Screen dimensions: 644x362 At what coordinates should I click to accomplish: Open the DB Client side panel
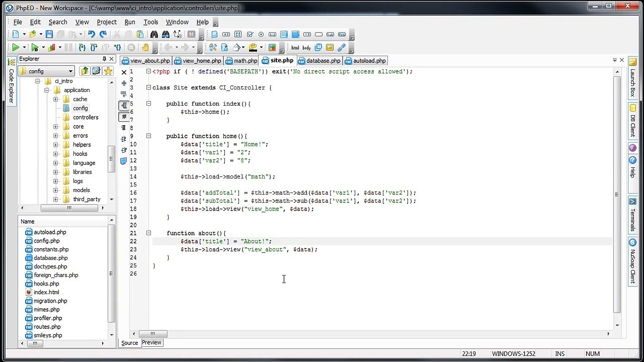coord(632,121)
